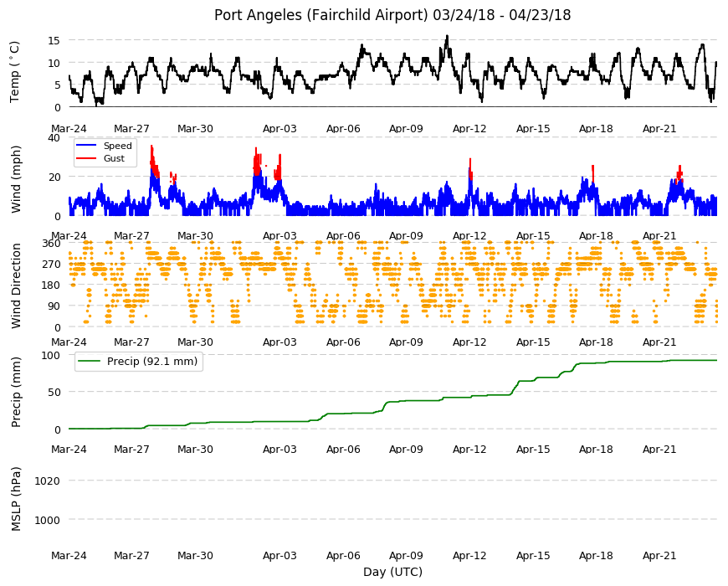This screenshot has width=728, height=586.
Task: Click the Wind (mph) axis label
Action: coord(16,179)
